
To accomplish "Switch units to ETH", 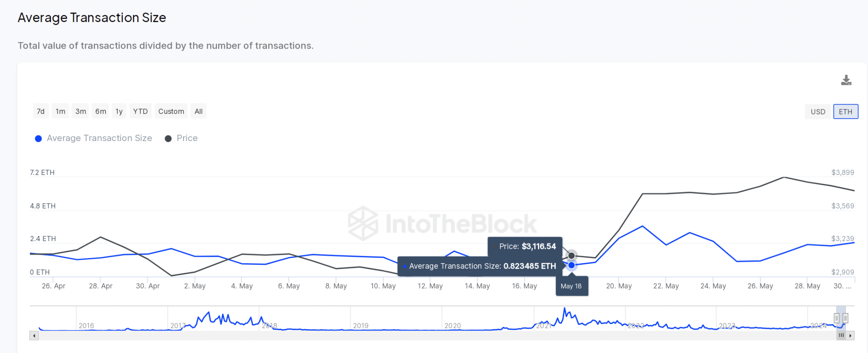I will [846, 112].
